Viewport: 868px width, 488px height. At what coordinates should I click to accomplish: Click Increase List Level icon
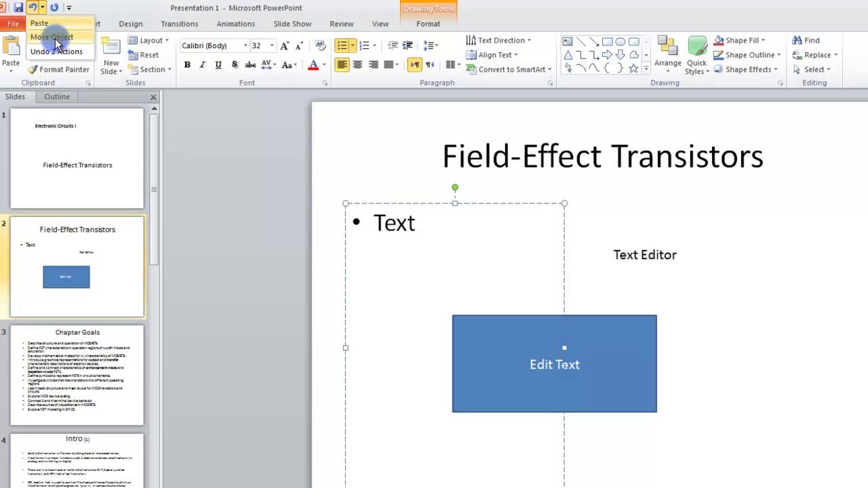[x=408, y=45]
